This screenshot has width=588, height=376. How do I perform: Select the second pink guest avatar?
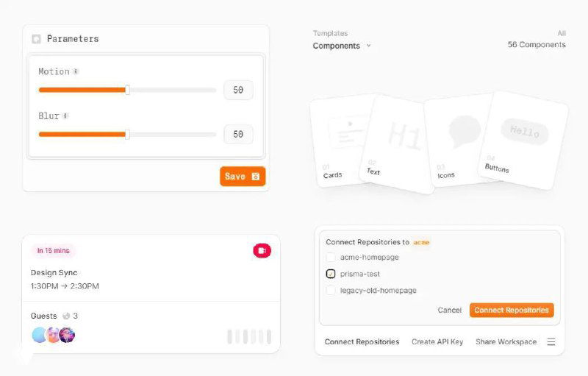[53, 335]
